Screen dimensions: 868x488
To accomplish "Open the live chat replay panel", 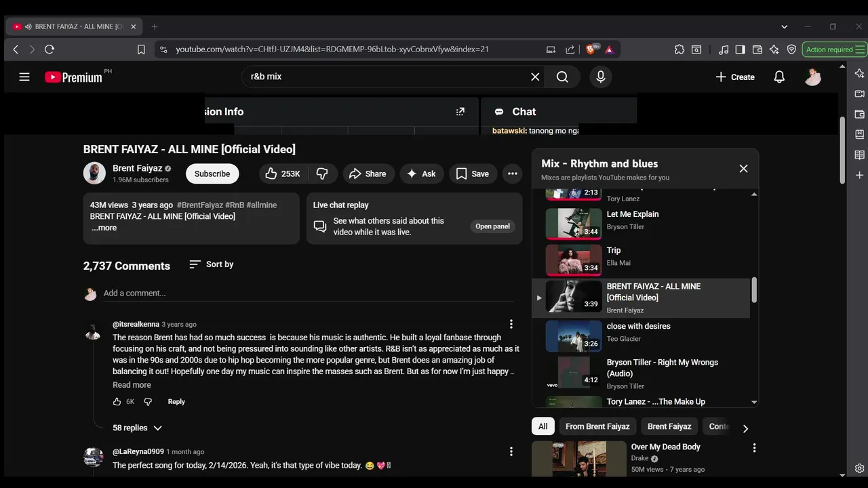I will [492, 226].
